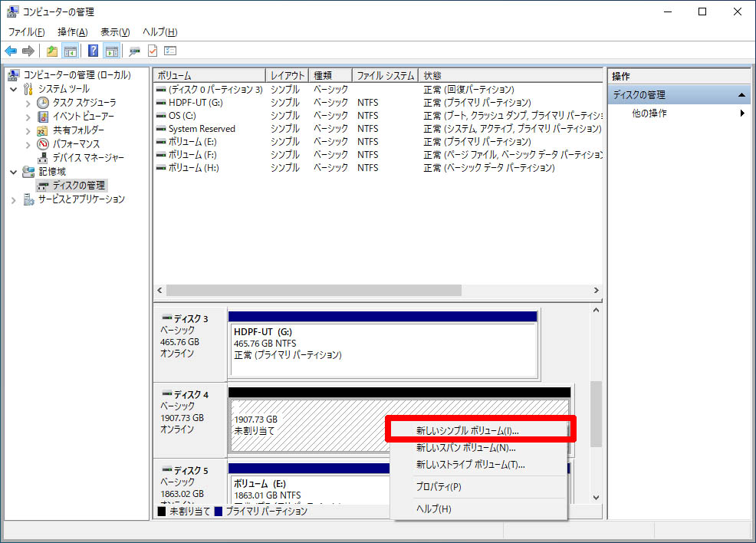The image size is (756, 543).
Task: Click the ディスク 3 disk label
Action: coord(190,319)
